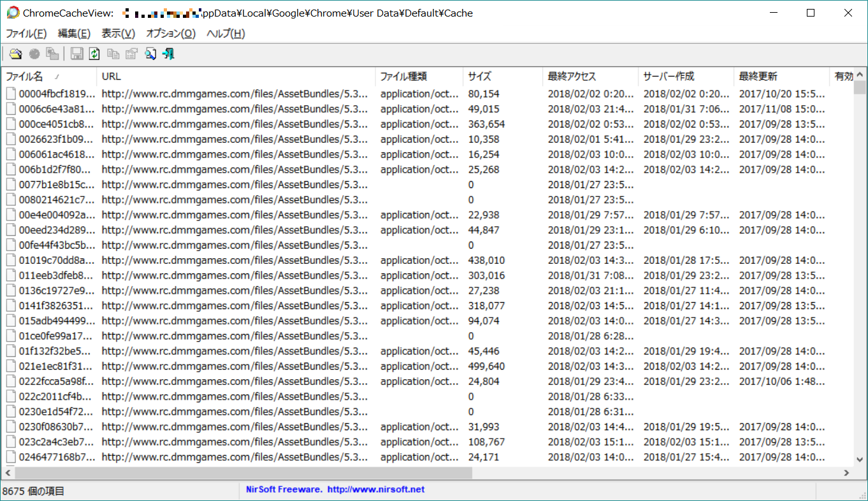This screenshot has height=501, width=868.
Task: Select file name 0141f3826351
Action: [57, 306]
